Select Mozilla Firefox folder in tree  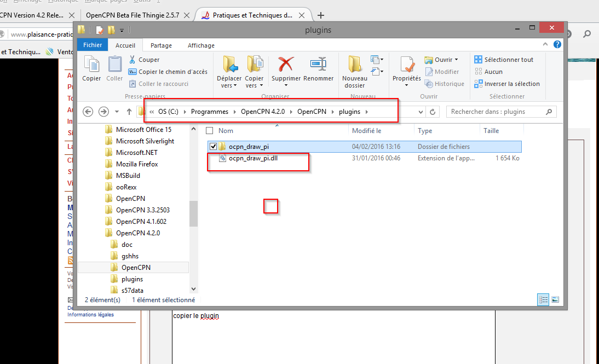(137, 164)
